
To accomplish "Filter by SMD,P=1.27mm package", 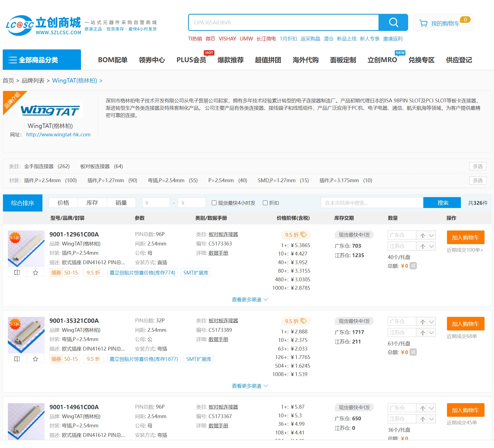I will 283,180.
